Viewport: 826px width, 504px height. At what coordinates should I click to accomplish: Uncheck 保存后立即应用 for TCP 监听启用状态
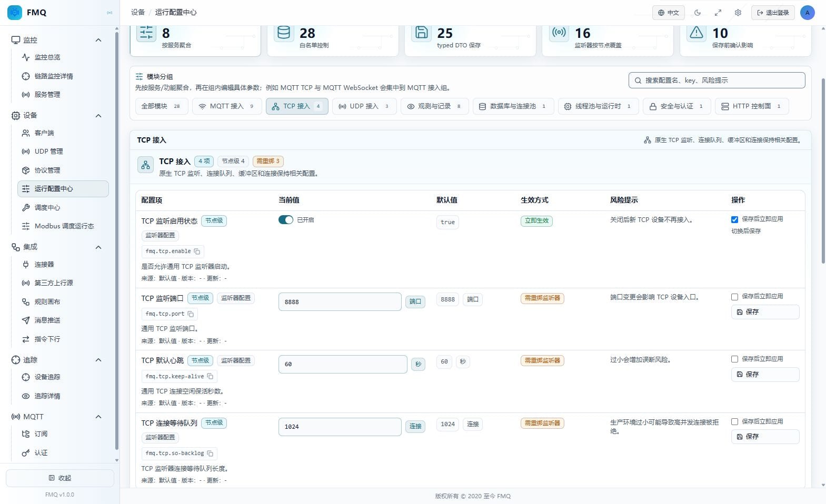point(734,219)
